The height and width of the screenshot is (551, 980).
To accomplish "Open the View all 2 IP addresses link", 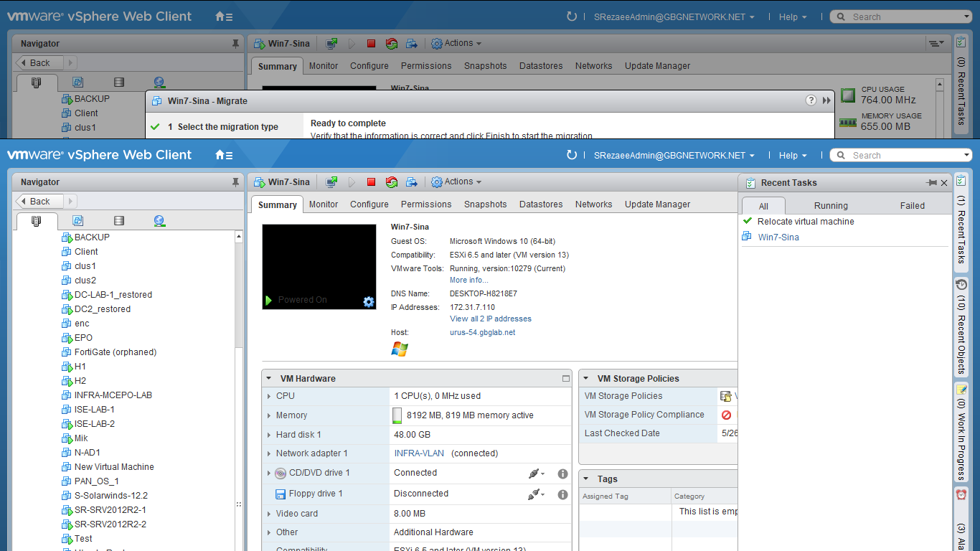I will [491, 319].
